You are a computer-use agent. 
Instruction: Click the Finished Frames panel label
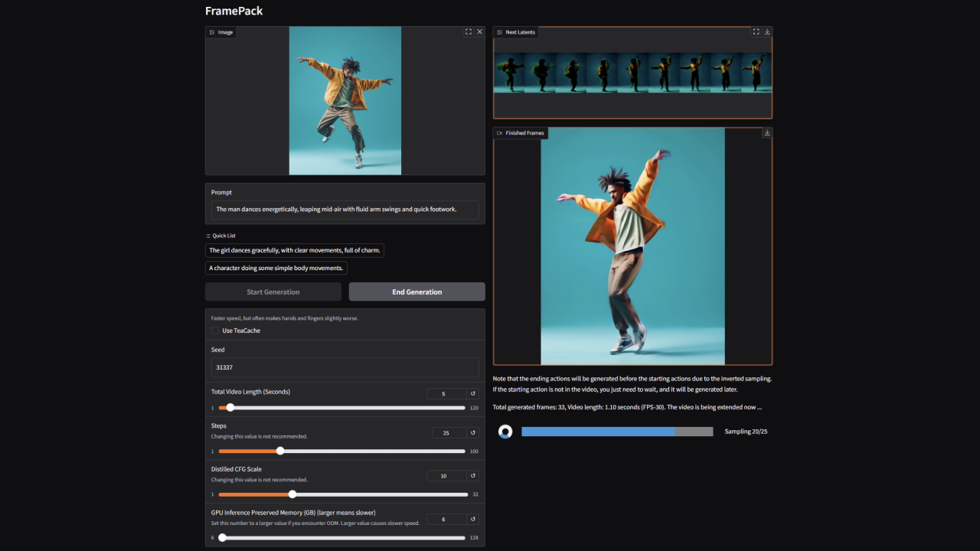click(520, 132)
